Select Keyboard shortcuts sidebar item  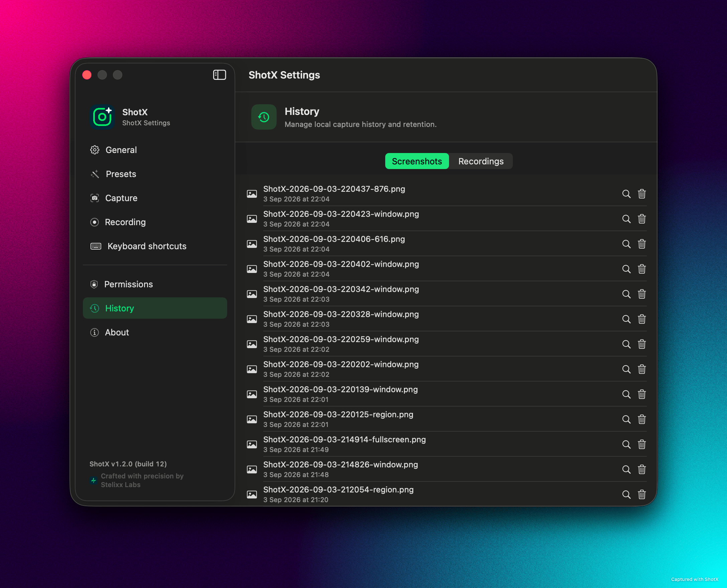(155, 246)
